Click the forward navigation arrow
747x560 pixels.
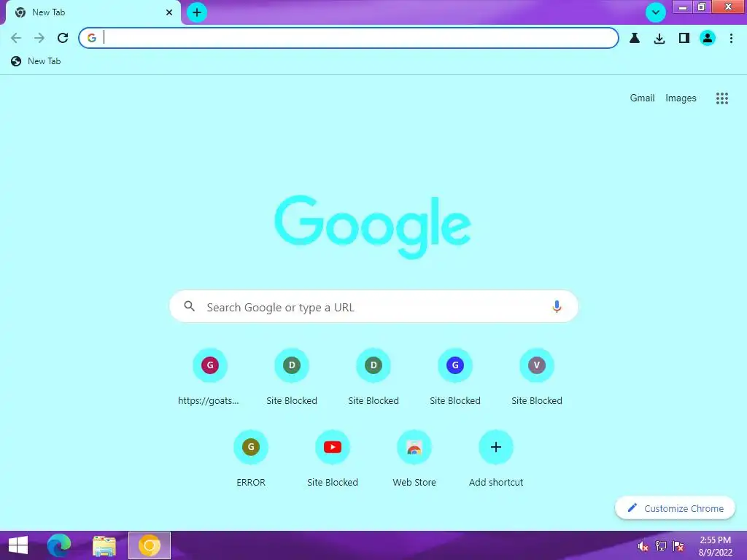(x=39, y=38)
